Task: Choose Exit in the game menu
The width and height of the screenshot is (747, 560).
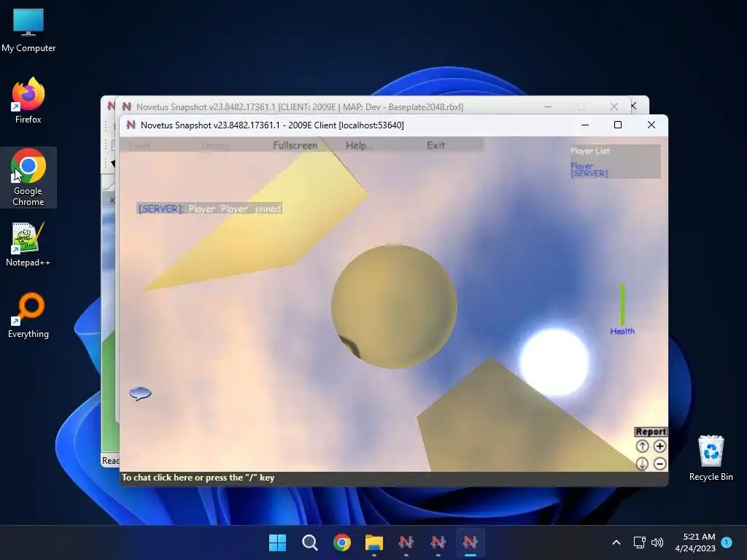Action: click(436, 145)
